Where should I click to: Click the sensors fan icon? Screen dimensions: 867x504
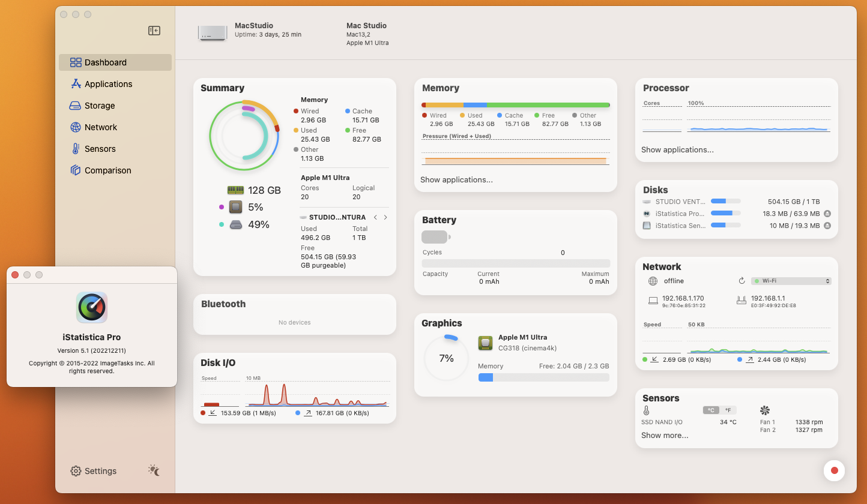pyautogui.click(x=765, y=410)
